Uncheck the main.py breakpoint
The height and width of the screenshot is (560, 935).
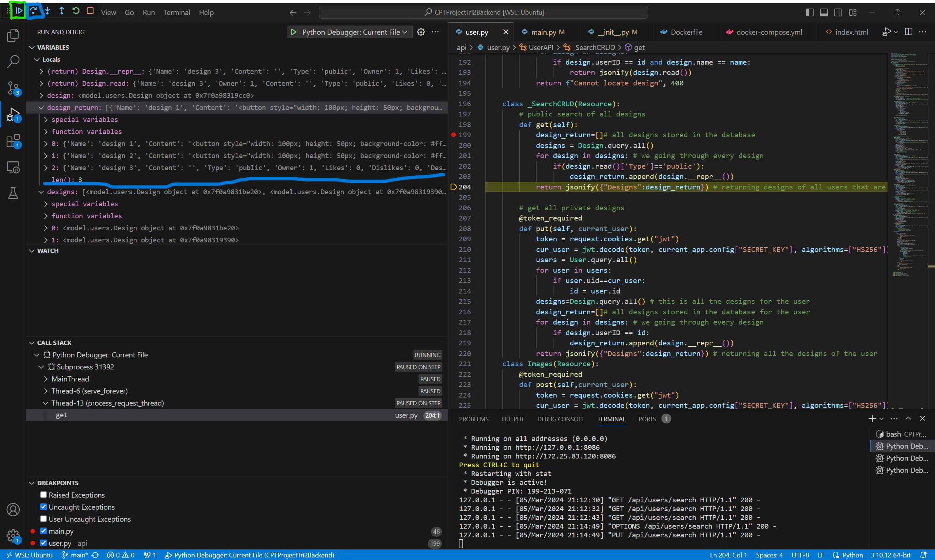[x=43, y=531]
